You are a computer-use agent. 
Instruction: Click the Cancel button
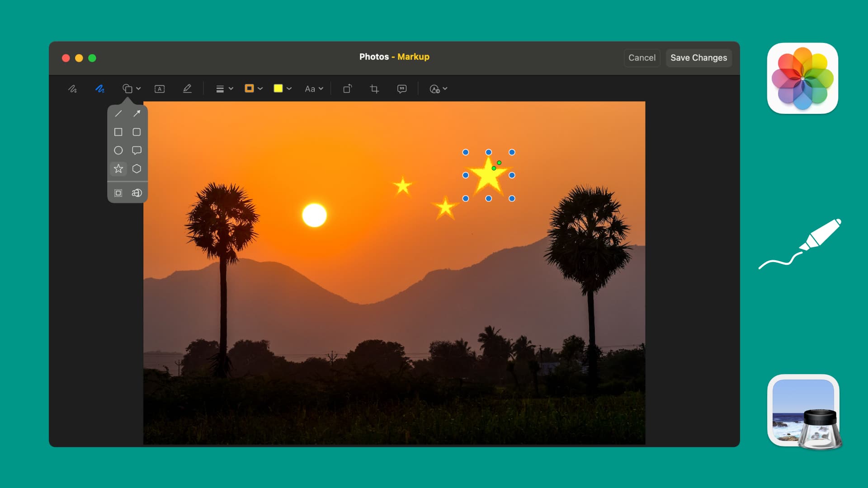[x=642, y=58]
